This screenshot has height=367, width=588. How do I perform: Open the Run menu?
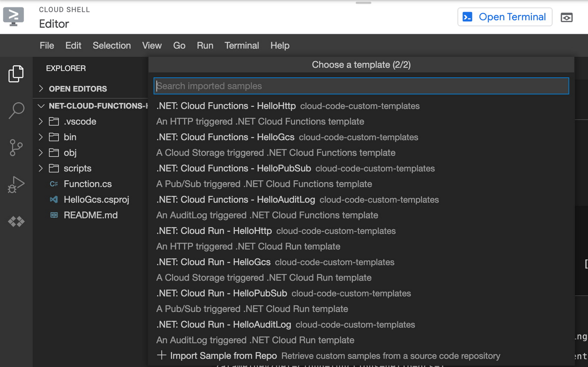click(x=205, y=45)
